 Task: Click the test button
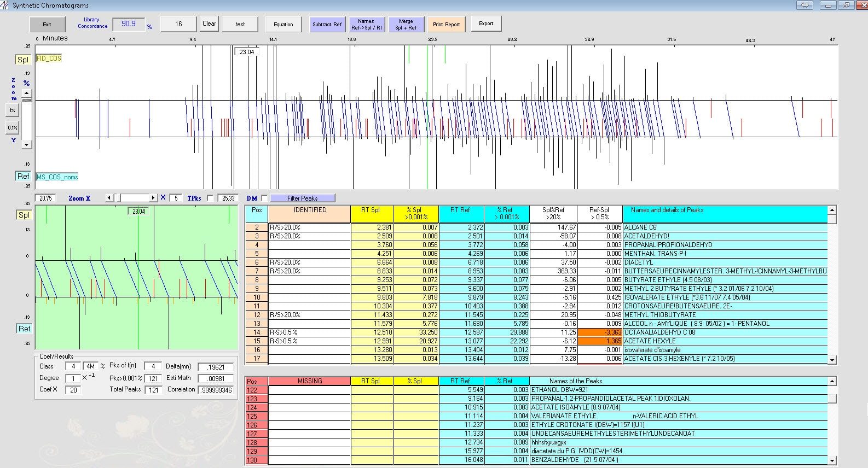[240, 24]
